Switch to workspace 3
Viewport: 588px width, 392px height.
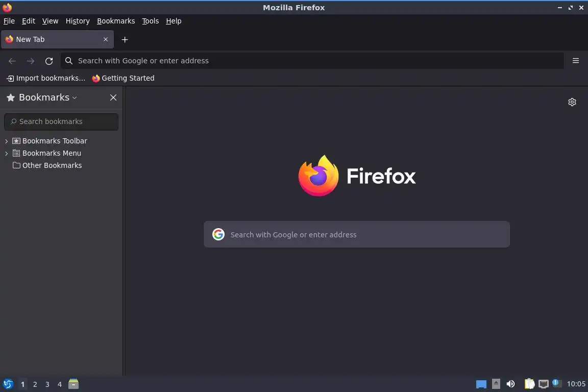point(47,384)
